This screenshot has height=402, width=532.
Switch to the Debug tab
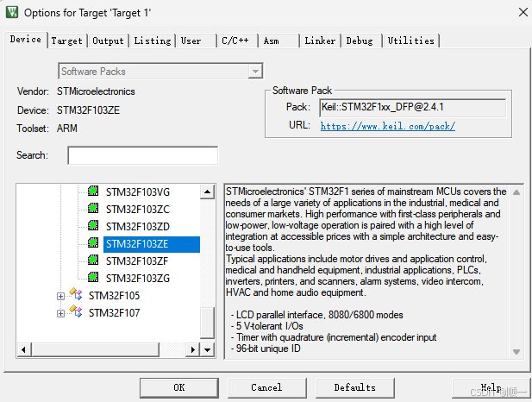(361, 41)
